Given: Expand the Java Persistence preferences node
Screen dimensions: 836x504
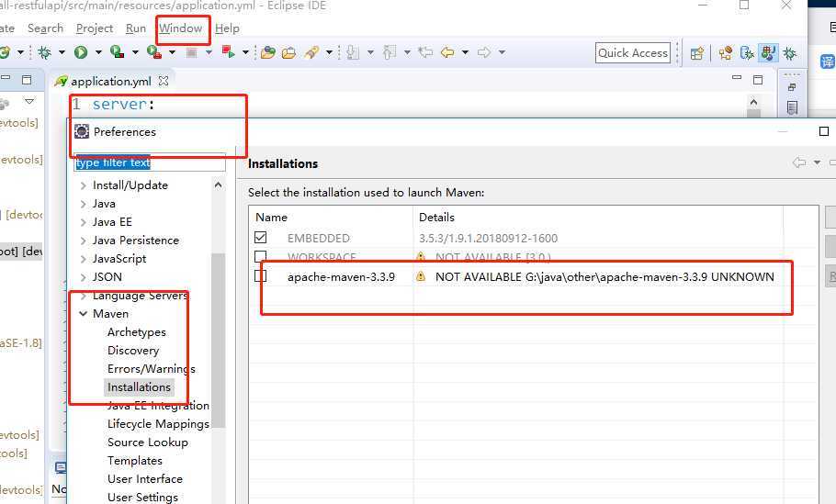Looking at the screenshot, I should tap(84, 241).
